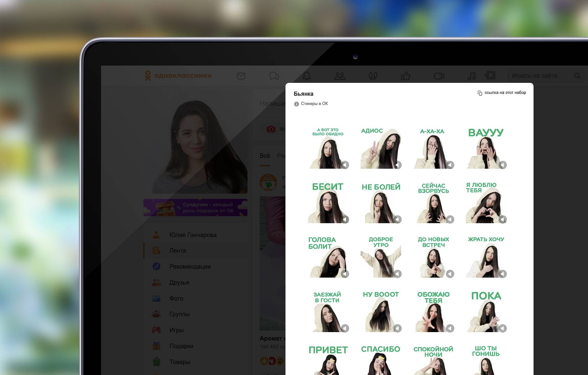Open 'Фото' in the sidebar
Image resolution: width=588 pixels, height=375 pixels.
pyautogui.click(x=195, y=298)
